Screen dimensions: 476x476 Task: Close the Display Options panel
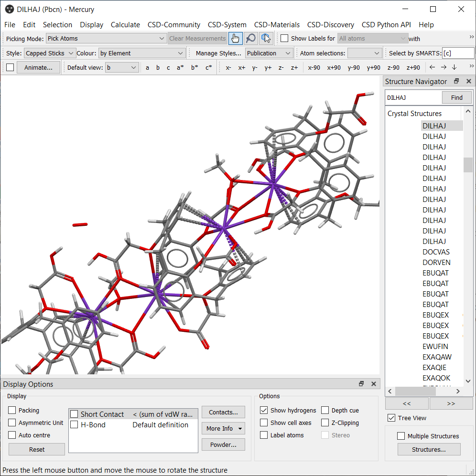tap(373, 384)
